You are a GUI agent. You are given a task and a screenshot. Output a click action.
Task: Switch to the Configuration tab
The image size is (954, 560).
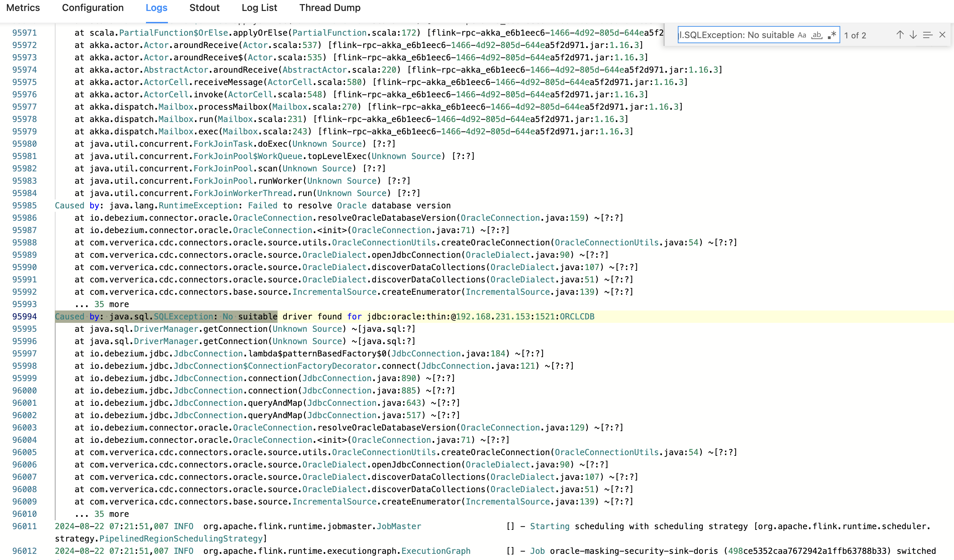tap(93, 8)
